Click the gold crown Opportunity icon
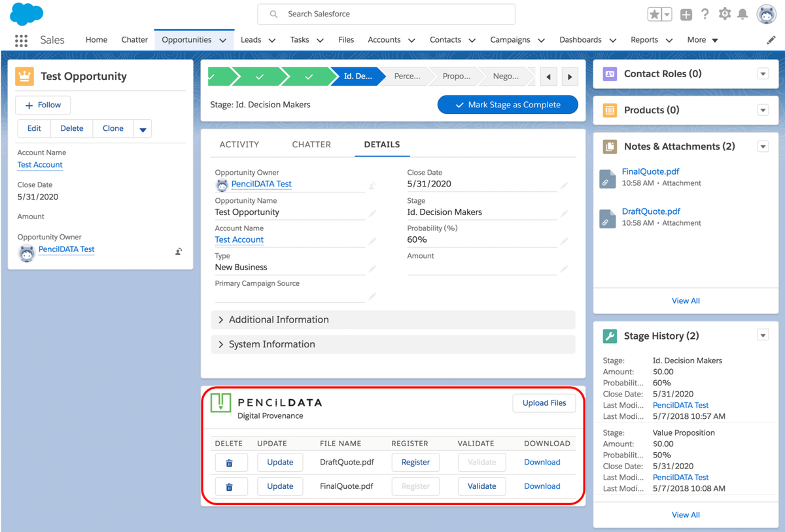The height and width of the screenshot is (532, 785). click(24, 77)
